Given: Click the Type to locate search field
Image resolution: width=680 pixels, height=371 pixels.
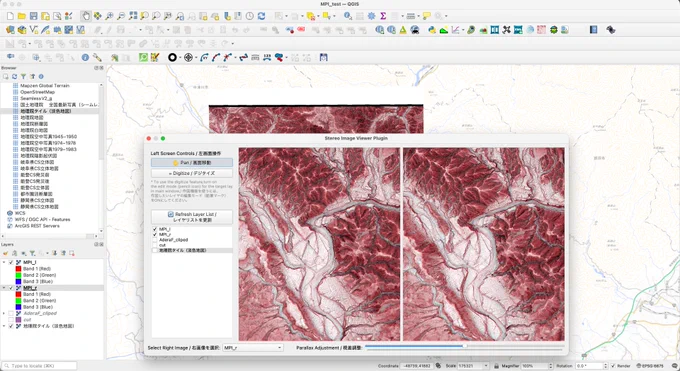Looking at the screenshot, I should (39, 366).
